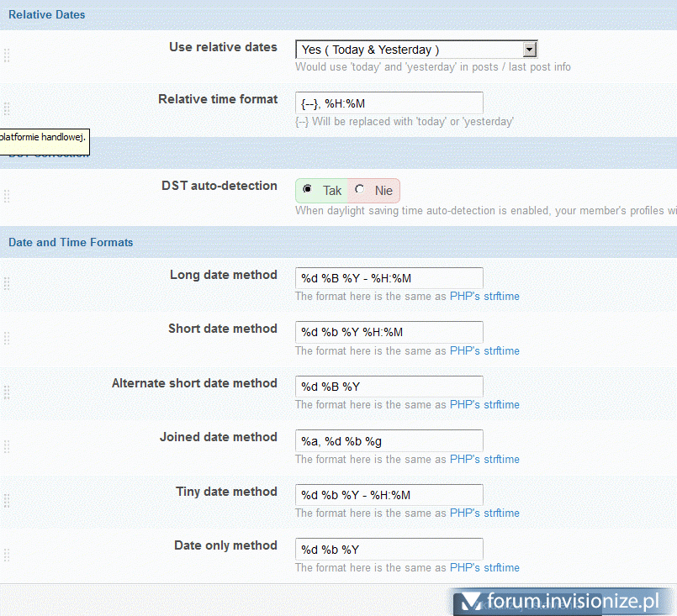Click the forum.invisionize.pl logo

pos(563,601)
